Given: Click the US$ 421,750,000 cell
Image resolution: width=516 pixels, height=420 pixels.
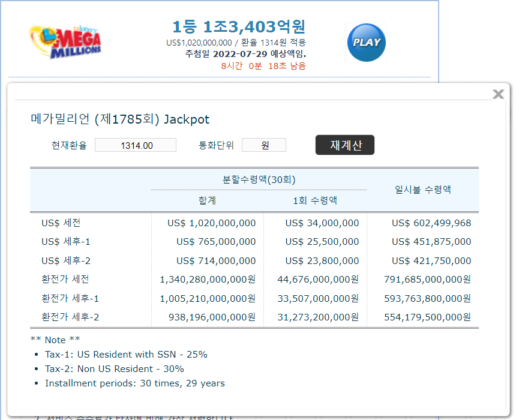Looking at the screenshot, I should [x=431, y=260].
